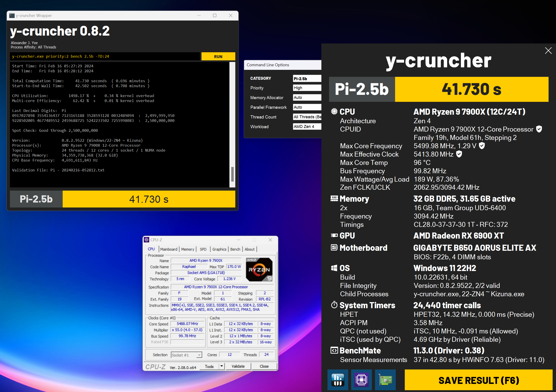The height and width of the screenshot is (392, 556).
Task: Click the y-cruncher Wrapper title icon
Action: tap(12, 16)
